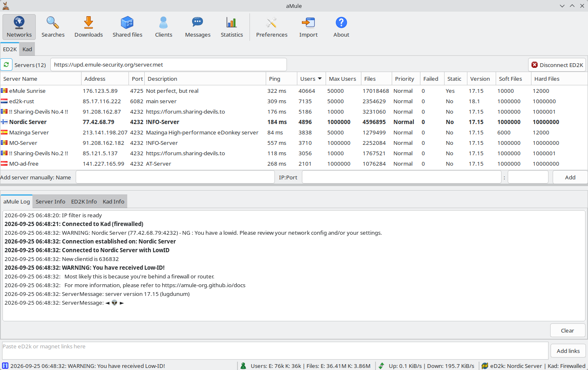Click the aMule title bar app icon
588x370 pixels.
[x=5, y=6]
